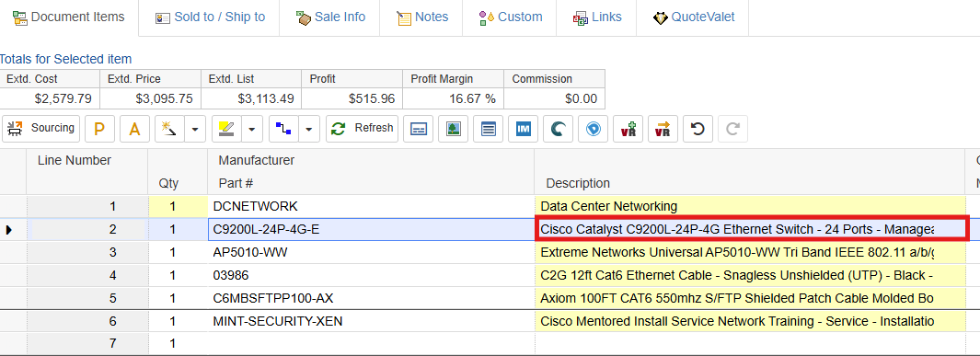Click the blue IM toolbar icon
Image resolution: width=980 pixels, height=356 pixels.
pyautogui.click(x=523, y=129)
